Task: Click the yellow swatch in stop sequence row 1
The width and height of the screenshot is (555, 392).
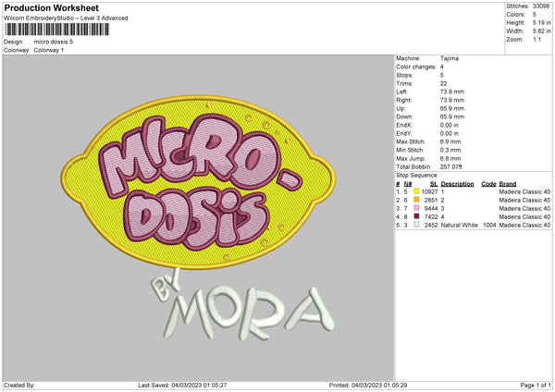Action: pyautogui.click(x=416, y=191)
